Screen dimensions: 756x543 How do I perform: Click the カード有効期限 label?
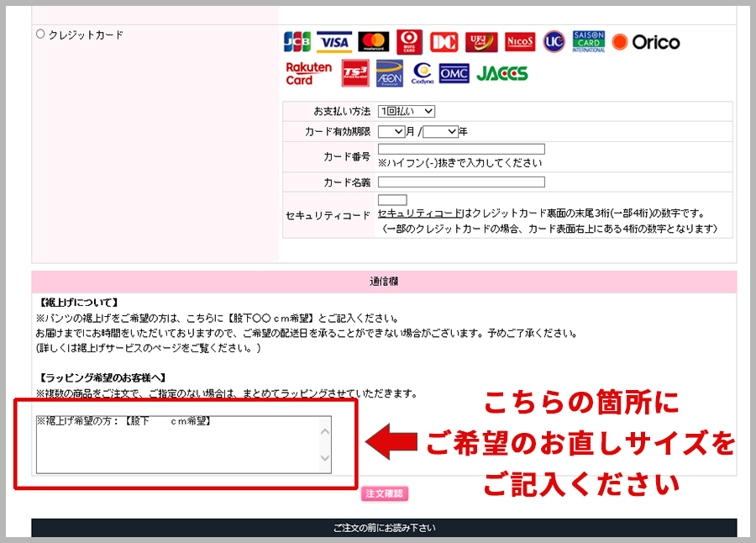(x=338, y=131)
